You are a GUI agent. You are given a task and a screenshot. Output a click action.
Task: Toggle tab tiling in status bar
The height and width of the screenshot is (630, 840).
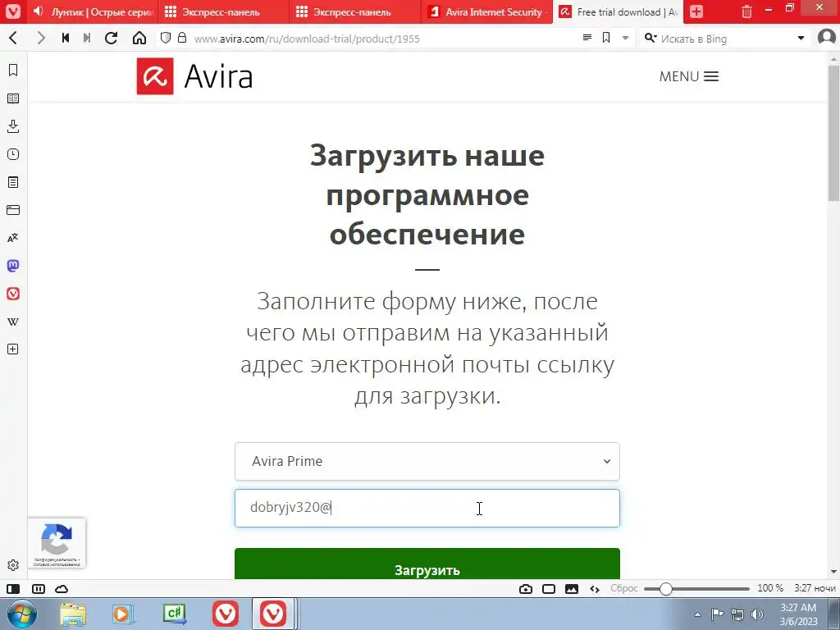(x=39, y=589)
